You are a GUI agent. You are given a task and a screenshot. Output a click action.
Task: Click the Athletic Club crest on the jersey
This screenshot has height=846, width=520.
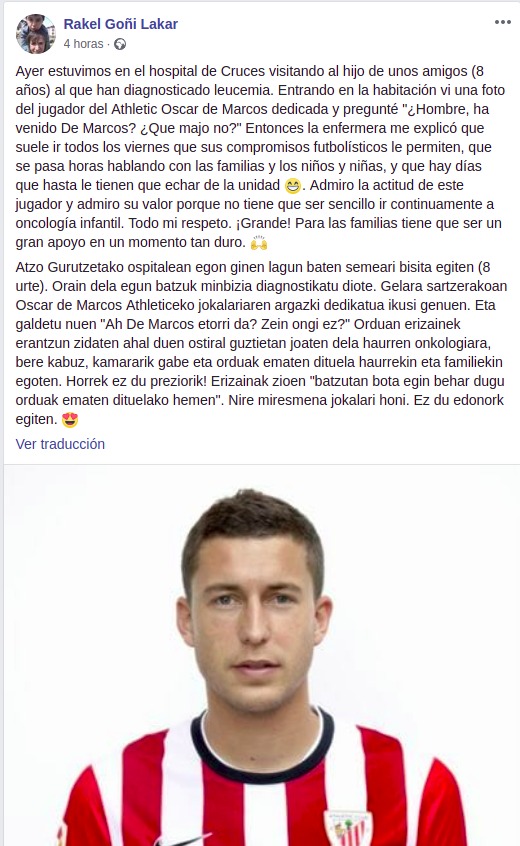click(x=348, y=827)
